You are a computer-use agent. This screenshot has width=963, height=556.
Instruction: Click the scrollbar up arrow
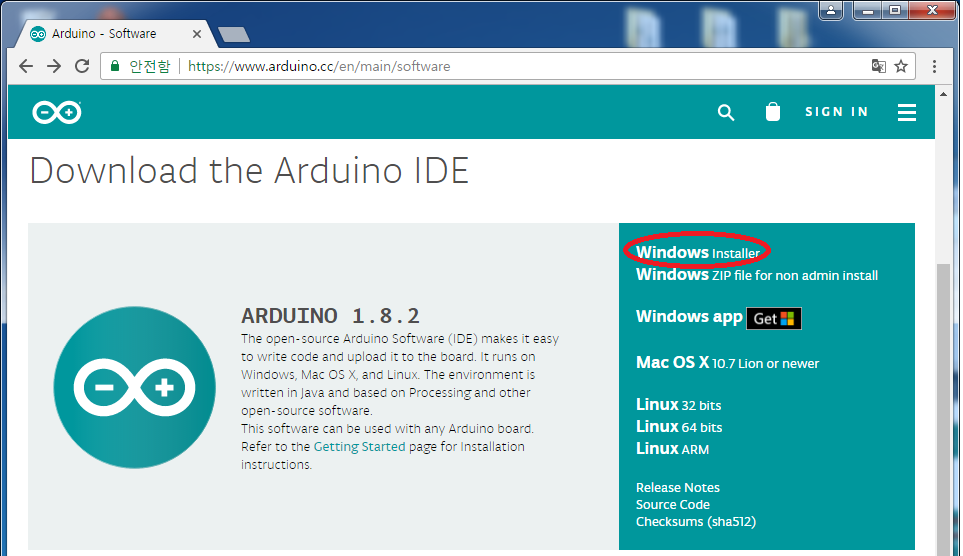[x=943, y=94]
